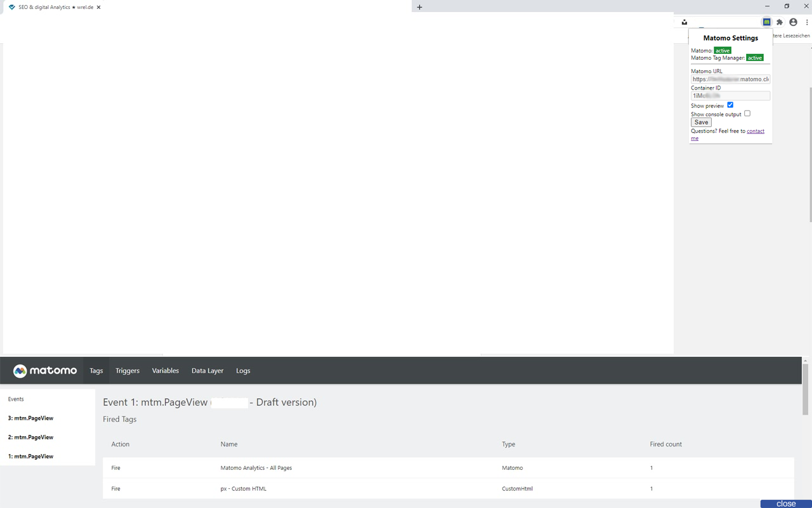Screen dimensions: 812x508
Task: Enable the Show console output checkbox
Action: [747, 114]
